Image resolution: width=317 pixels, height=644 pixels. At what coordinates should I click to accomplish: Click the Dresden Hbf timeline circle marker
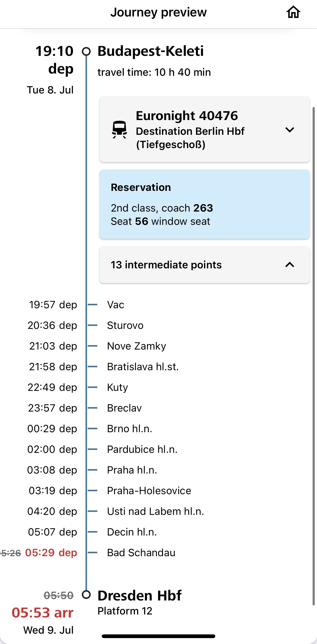[86, 595]
